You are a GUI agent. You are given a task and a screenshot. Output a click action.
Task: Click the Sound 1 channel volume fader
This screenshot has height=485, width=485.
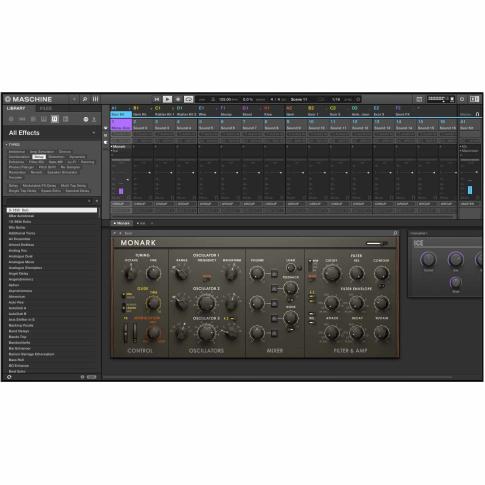tap(127, 180)
